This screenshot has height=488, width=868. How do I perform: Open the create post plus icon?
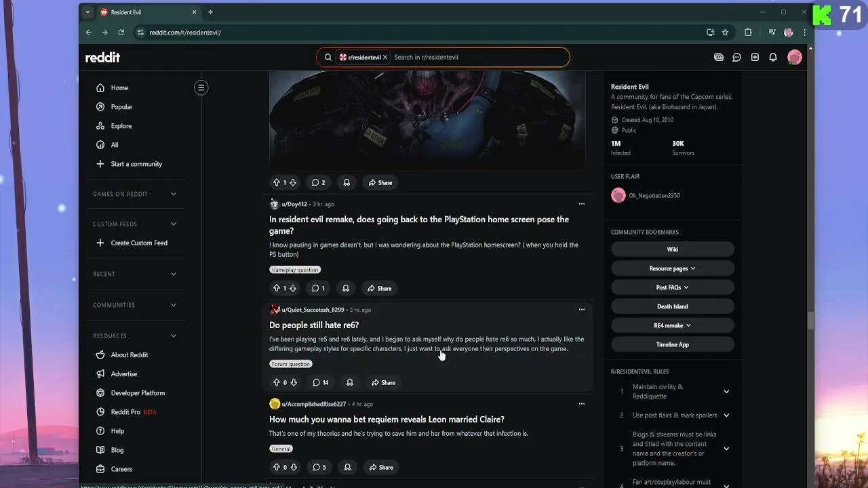[x=755, y=58]
